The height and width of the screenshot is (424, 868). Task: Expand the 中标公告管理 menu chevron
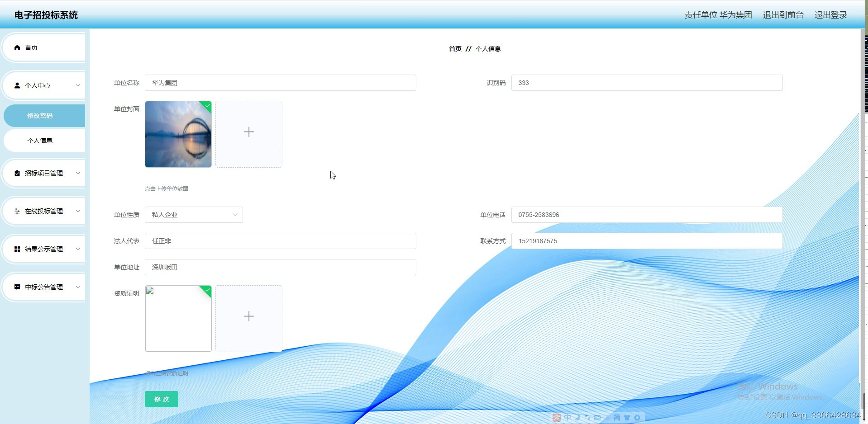78,287
